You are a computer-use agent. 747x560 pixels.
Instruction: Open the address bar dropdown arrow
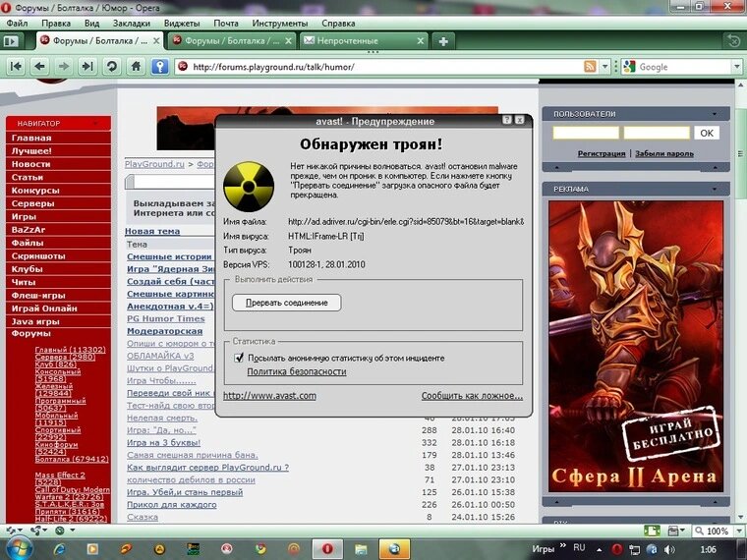point(604,67)
